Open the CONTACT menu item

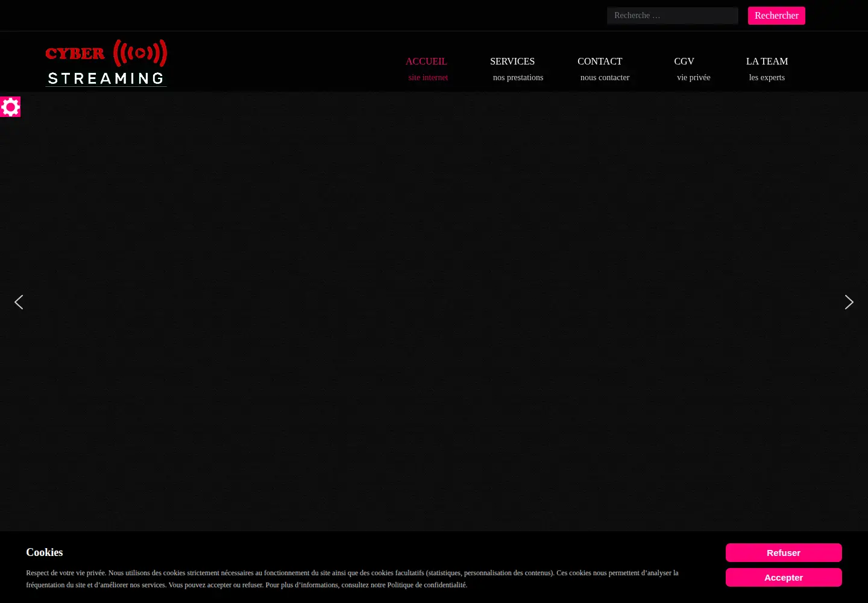click(x=603, y=69)
